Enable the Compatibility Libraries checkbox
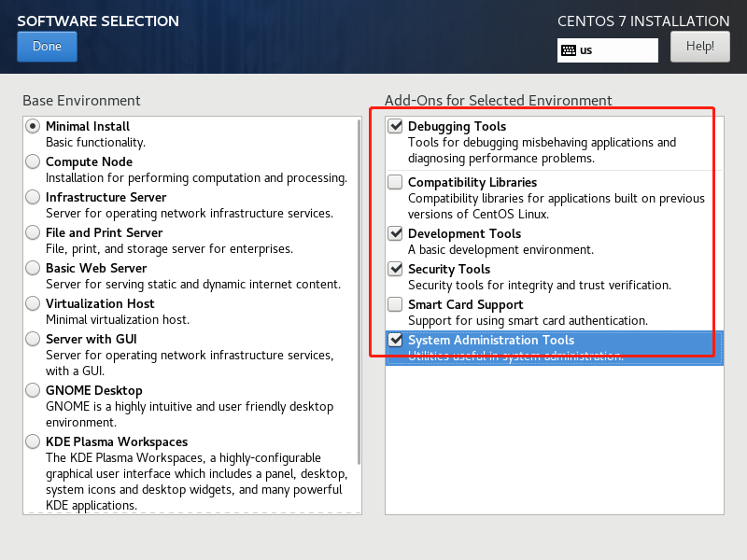 coord(396,182)
